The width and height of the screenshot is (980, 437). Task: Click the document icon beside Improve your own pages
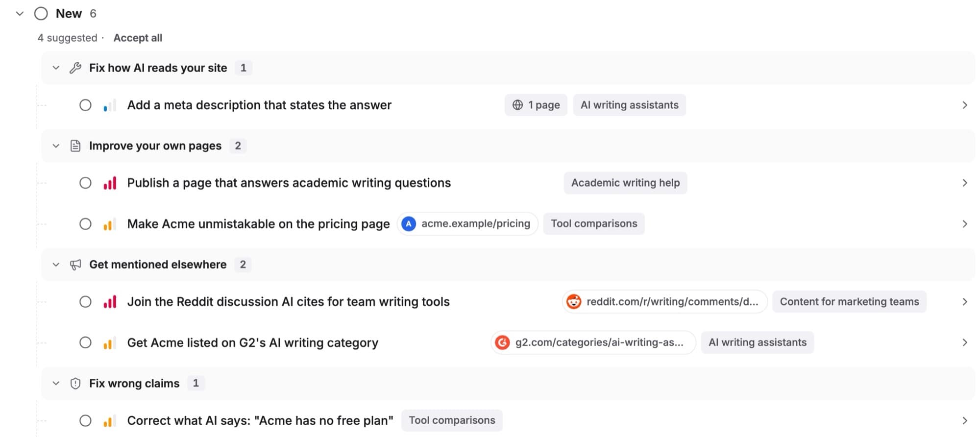[x=75, y=146]
